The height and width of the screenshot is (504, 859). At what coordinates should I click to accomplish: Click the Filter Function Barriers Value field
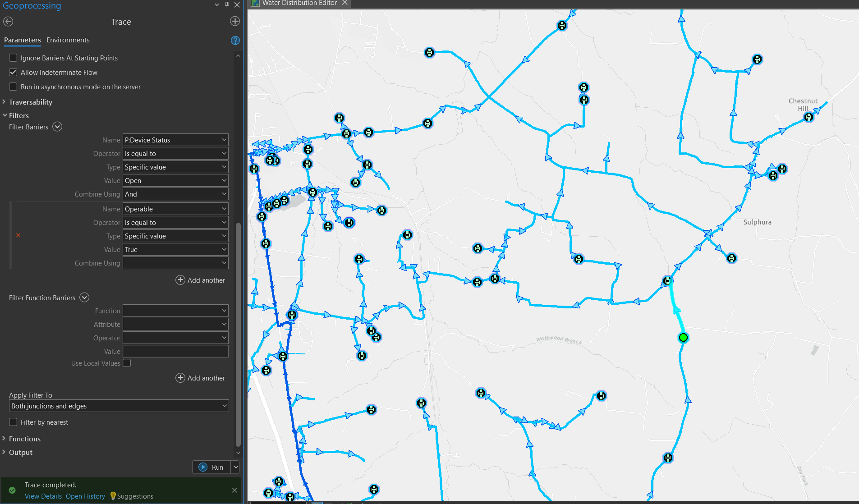175,351
